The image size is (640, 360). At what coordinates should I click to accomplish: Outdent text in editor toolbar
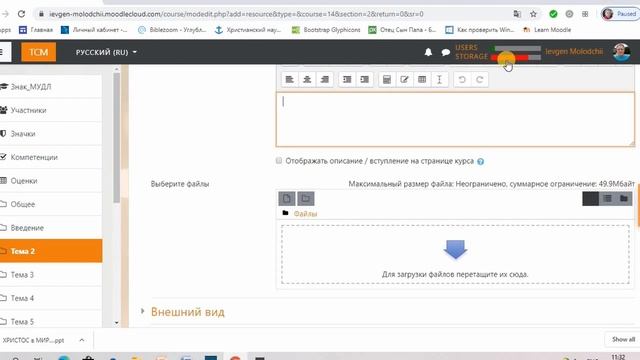347,80
